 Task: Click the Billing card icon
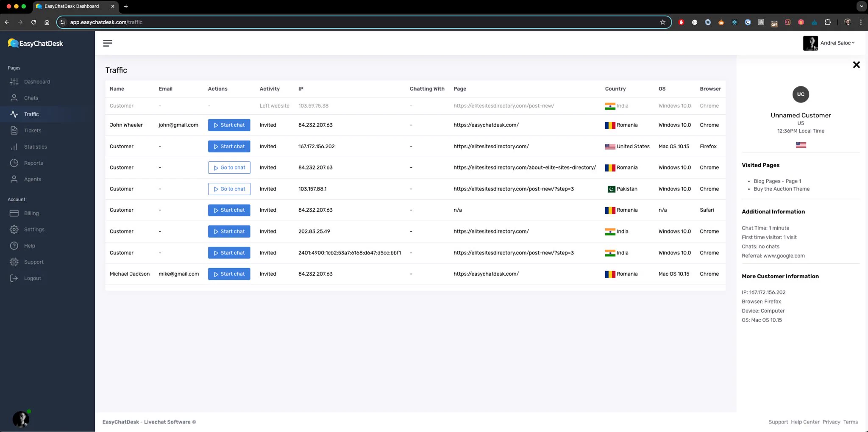14,213
